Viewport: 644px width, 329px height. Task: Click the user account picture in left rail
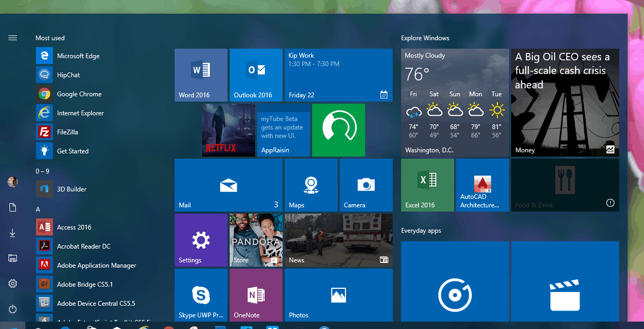[x=13, y=182]
